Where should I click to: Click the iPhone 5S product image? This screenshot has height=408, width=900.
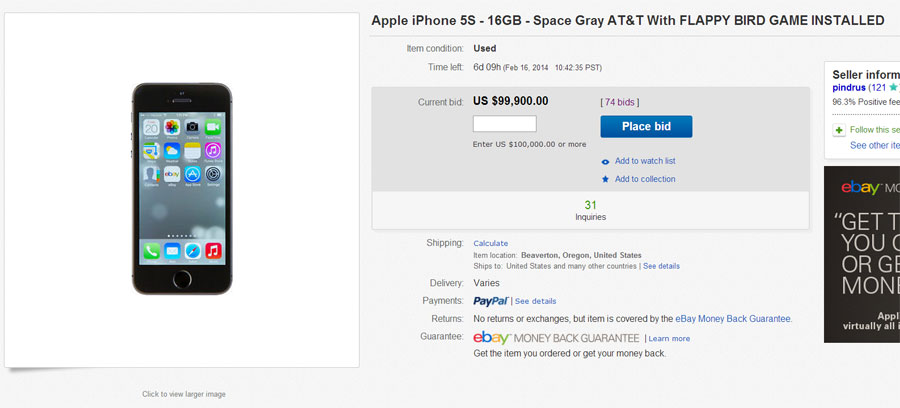tap(182, 188)
